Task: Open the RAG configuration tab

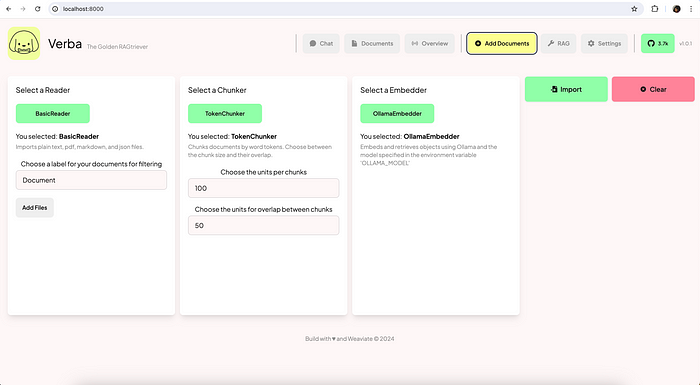Action: [x=558, y=43]
